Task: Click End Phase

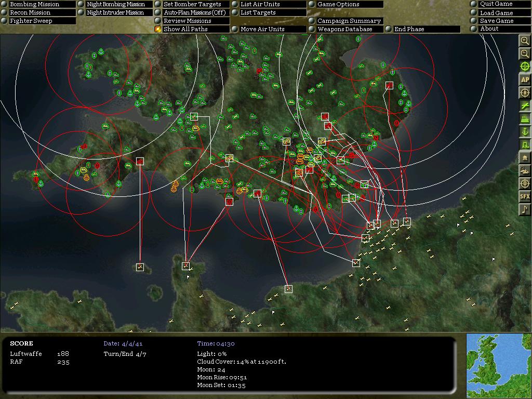Action: click(423, 29)
